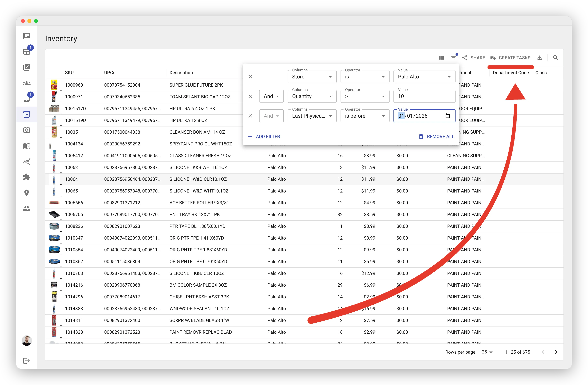This screenshot has height=385, width=588.
Task: Open the table search magnifier icon
Action: (x=555, y=58)
